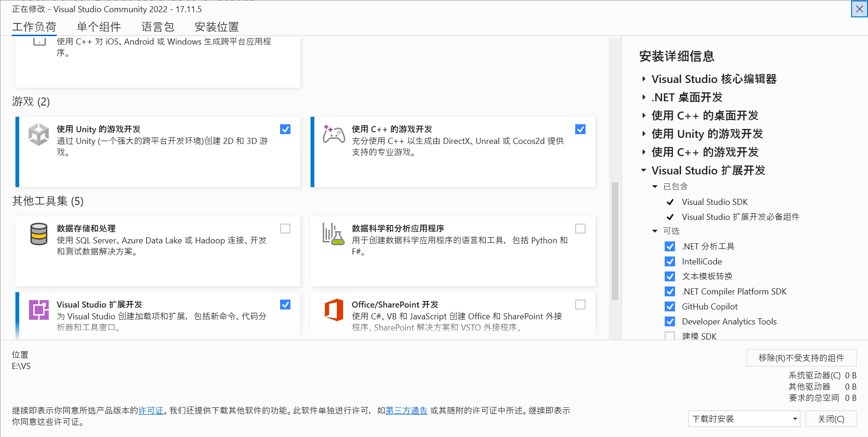The width and height of the screenshot is (868, 437).
Task: Open the 许可证 license link
Action: coord(151,411)
